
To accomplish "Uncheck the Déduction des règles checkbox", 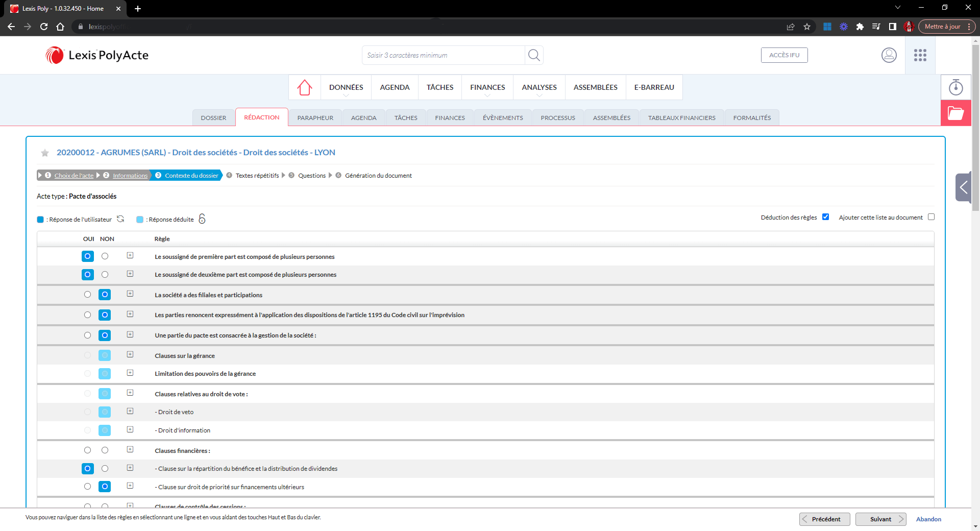I will point(825,217).
